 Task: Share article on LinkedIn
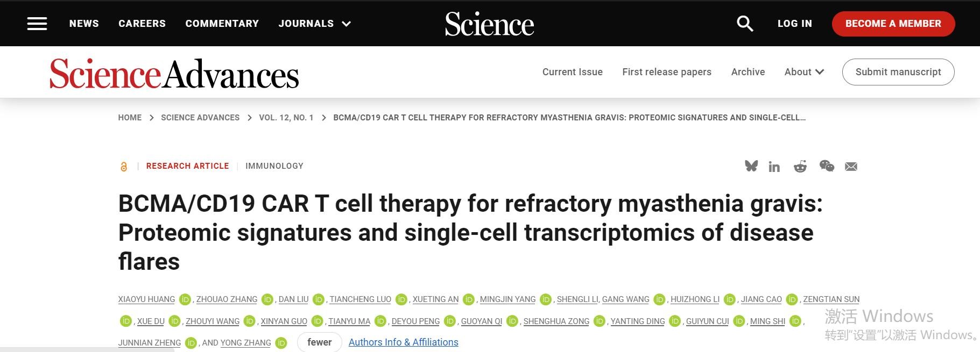click(x=774, y=167)
